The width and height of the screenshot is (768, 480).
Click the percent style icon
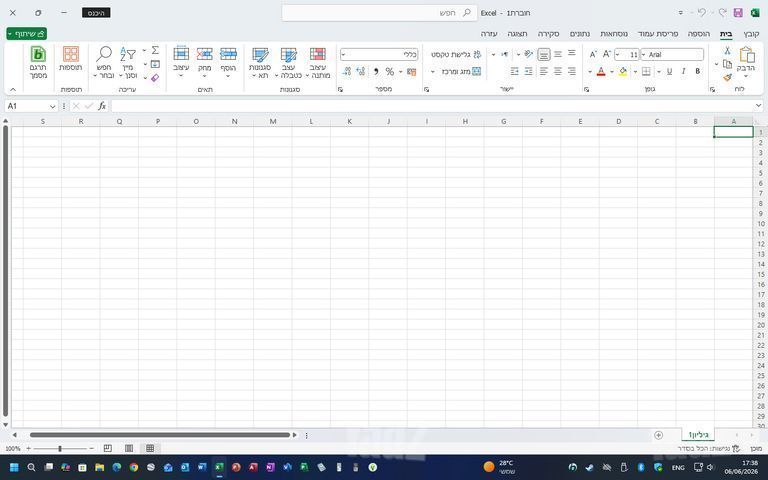tap(389, 72)
